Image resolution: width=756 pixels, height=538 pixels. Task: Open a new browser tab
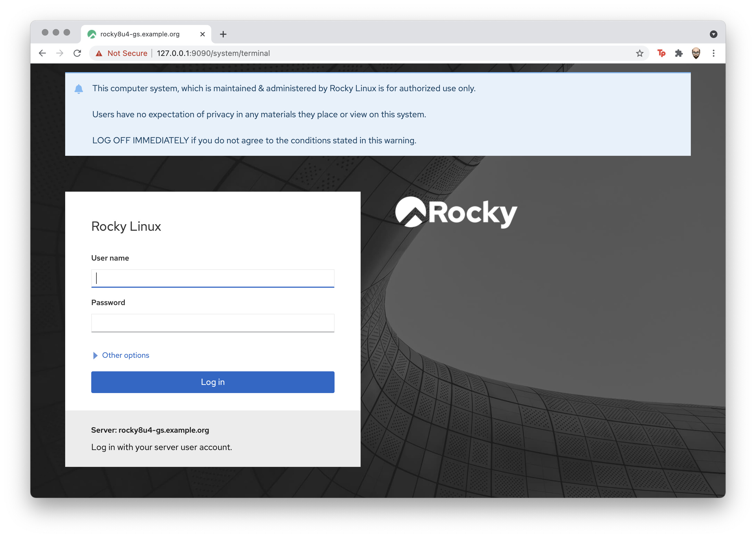point(223,34)
